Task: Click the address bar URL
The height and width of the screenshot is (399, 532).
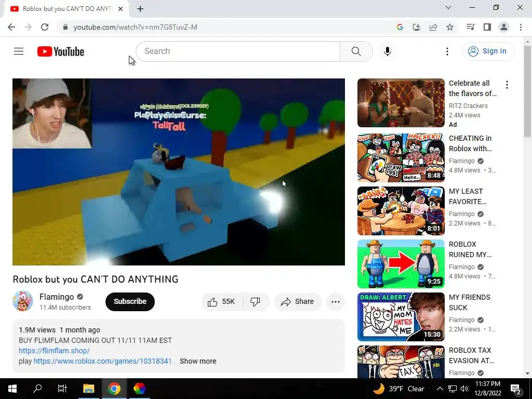Action: coord(136,27)
